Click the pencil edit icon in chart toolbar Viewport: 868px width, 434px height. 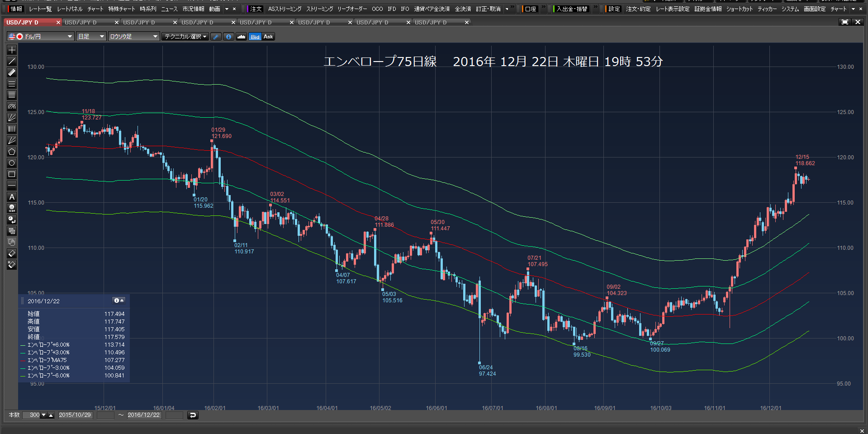(216, 37)
